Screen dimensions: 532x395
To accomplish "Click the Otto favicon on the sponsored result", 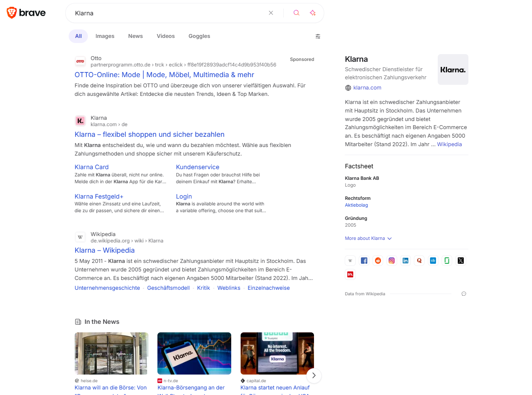I will click(x=80, y=61).
